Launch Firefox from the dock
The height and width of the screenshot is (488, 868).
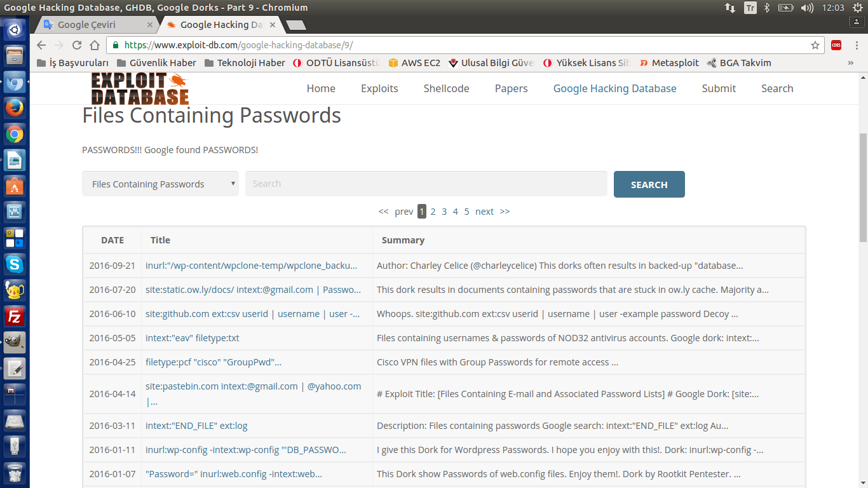tap(15, 108)
